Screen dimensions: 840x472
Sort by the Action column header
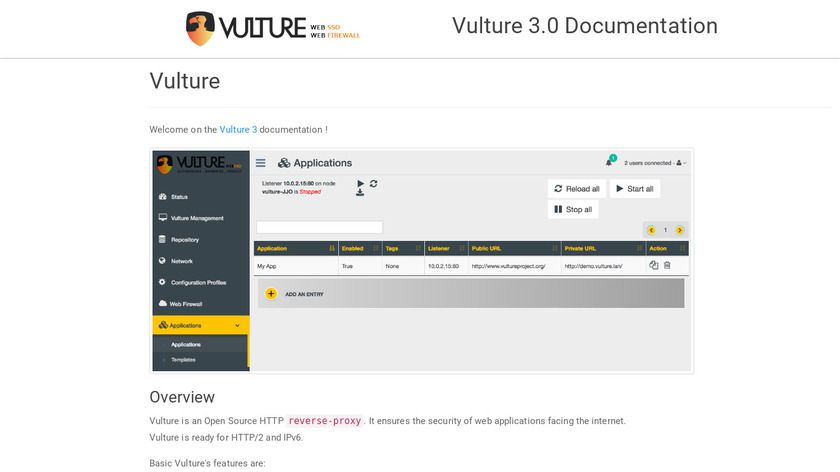tap(668, 249)
